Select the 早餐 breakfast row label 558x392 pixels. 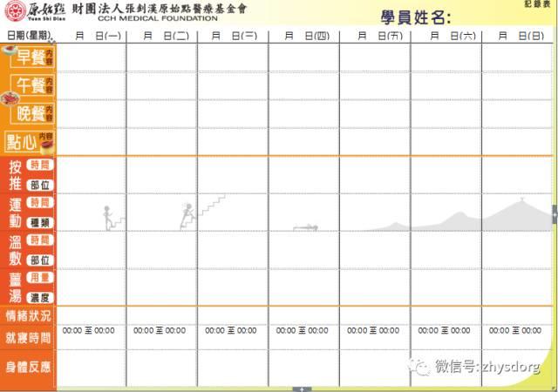pyautogui.click(x=26, y=57)
